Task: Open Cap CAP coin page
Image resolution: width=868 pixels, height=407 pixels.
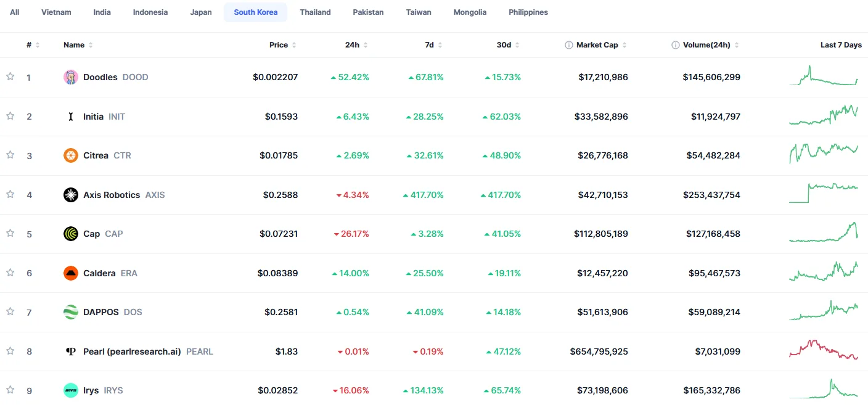Action: pyautogui.click(x=103, y=234)
